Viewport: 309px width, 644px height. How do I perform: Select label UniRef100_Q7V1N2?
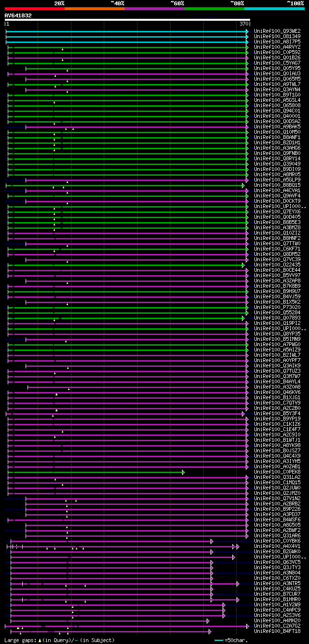(277, 499)
